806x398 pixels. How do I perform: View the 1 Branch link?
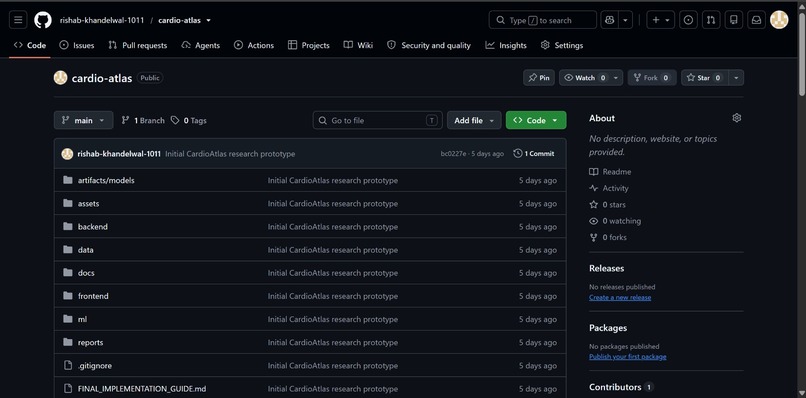pyautogui.click(x=143, y=120)
